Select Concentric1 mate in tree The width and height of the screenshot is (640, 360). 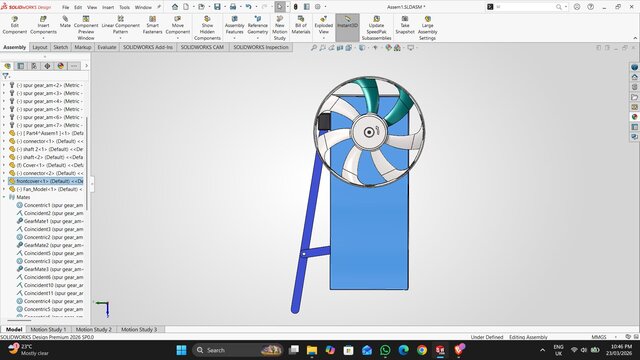tap(49, 205)
